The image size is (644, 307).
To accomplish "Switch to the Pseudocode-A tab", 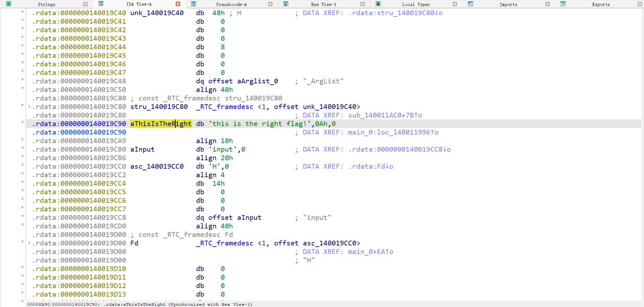I will [x=231, y=4].
